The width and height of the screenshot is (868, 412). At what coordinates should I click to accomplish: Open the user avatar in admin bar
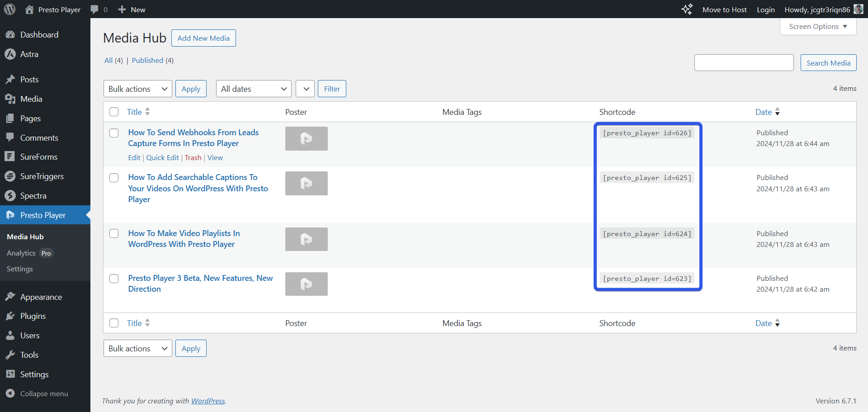pos(859,9)
